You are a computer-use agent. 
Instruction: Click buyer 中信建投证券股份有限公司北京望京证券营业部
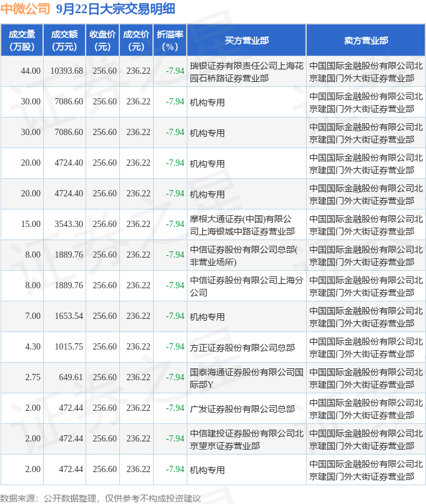click(x=247, y=440)
